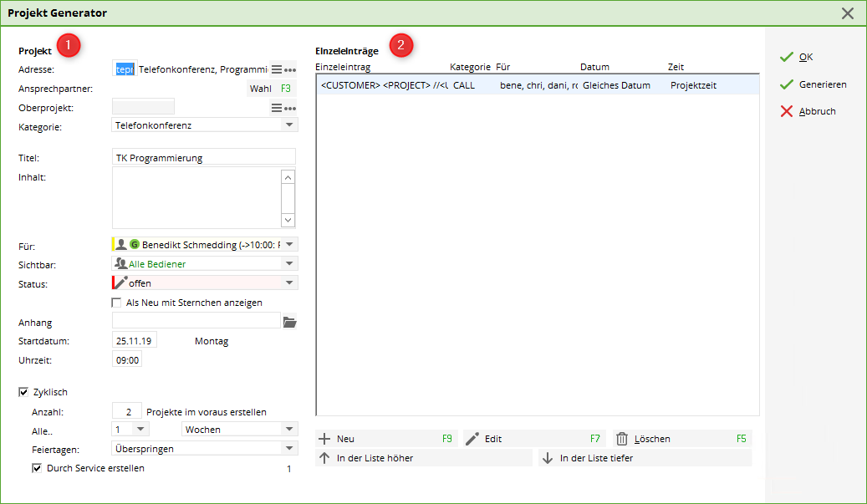Toggle the Zyklisch checkbox

(23, 392)
